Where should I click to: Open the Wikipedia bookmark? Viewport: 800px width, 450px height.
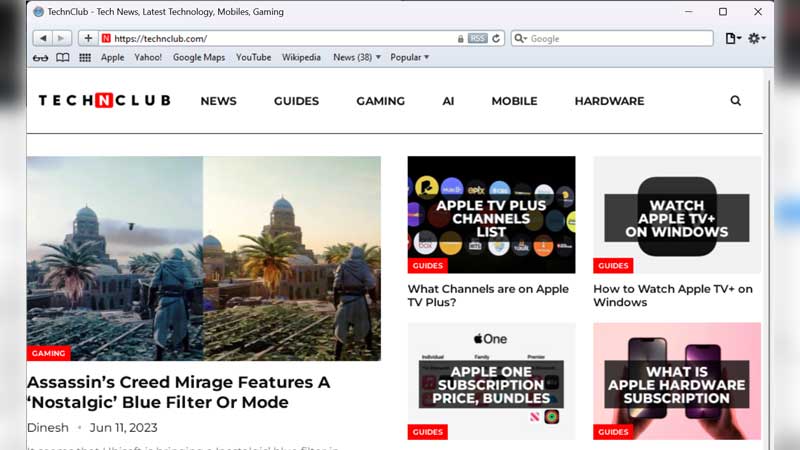click(301, 57)
